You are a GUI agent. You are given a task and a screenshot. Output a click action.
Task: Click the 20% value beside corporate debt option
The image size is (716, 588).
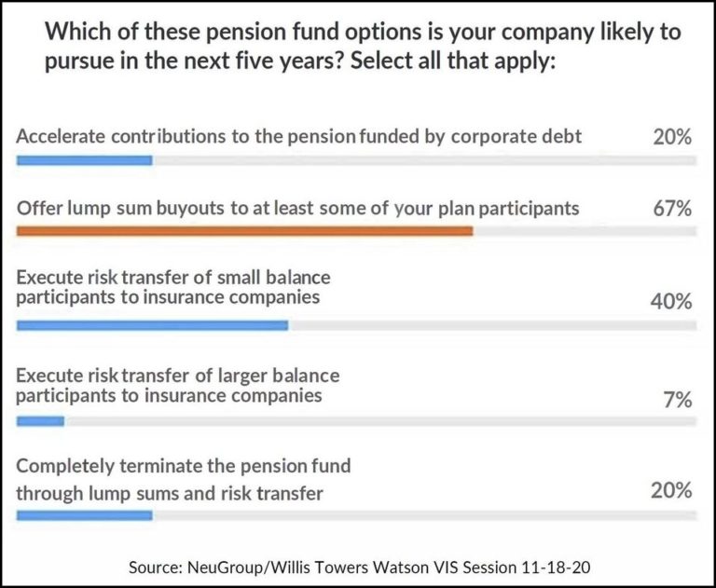click(671, 137)
